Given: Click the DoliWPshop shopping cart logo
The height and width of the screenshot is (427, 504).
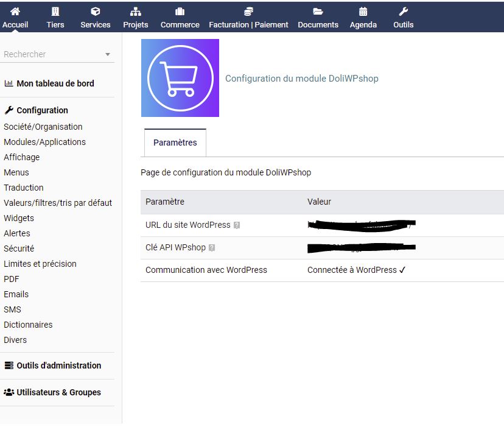Looking at the screenshot, I should coord(180,78).
